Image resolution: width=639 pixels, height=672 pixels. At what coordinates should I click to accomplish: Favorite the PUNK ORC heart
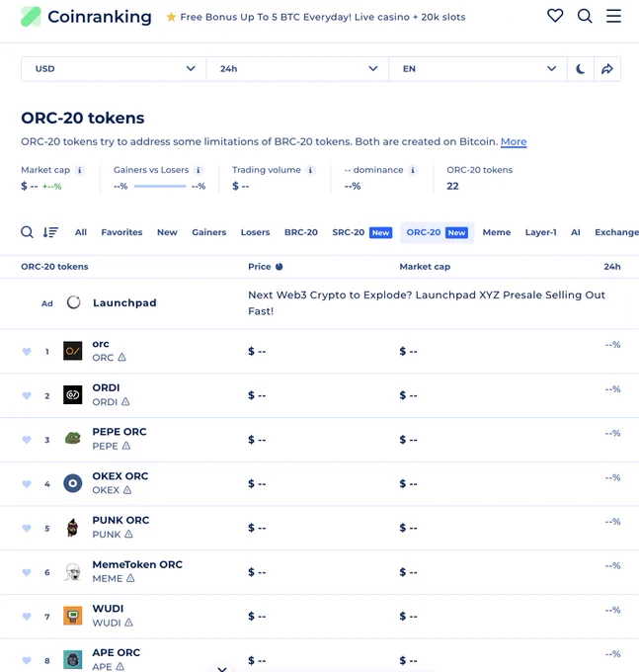(27, 528)
